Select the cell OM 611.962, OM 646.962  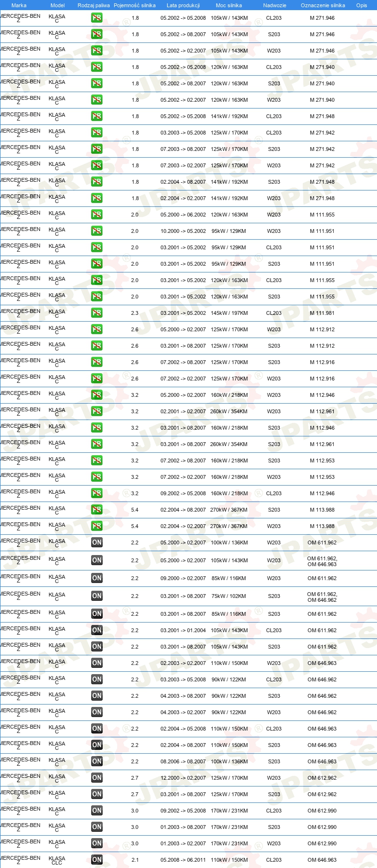pyautogui.click(x=322, y=597)
